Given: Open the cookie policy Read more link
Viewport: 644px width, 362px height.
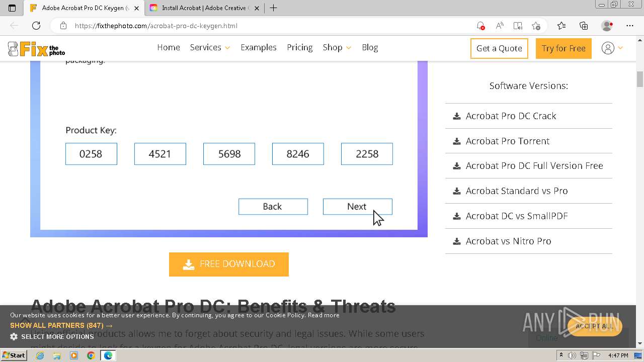Looking at the screenshot, I should (324, 315).
